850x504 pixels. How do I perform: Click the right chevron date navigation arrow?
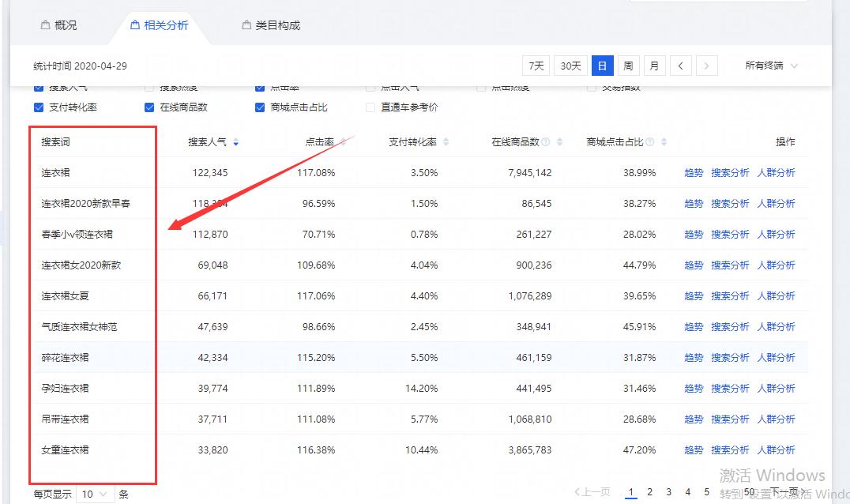tap(707, 66)
